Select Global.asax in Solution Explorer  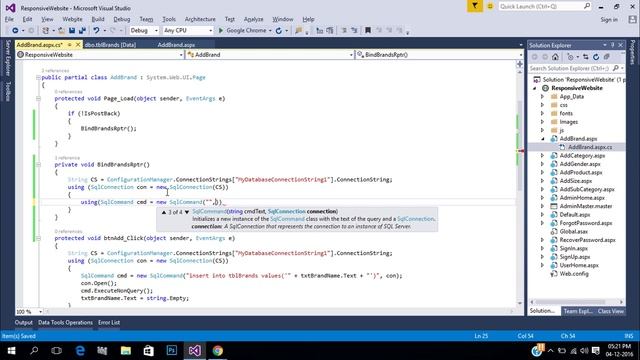[x=573, y=231]
